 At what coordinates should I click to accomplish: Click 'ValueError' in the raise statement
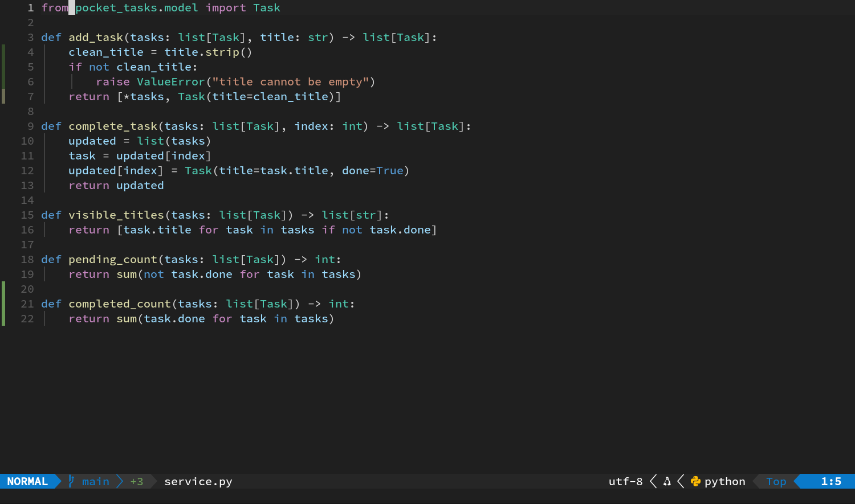click(171, 82)
